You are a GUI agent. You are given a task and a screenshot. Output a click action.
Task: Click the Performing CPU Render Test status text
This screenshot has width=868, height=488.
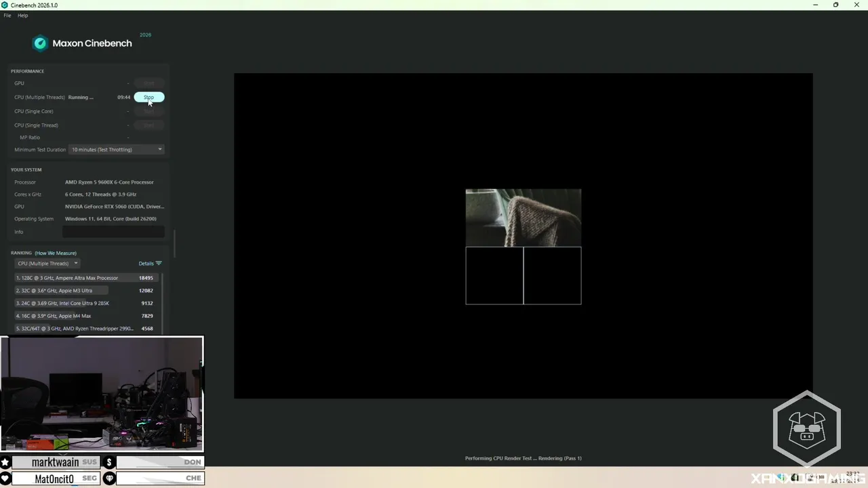pos(523,458)
